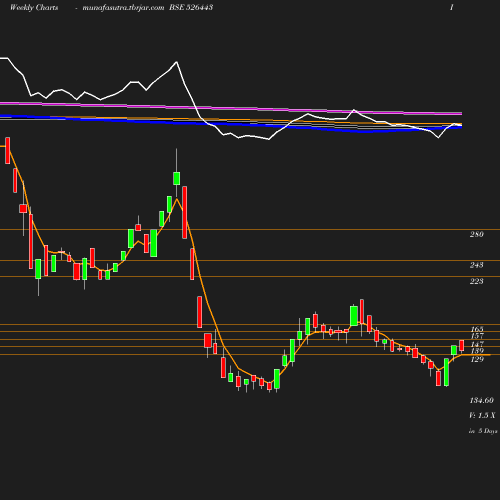
Task: Click the 243 price level label
Action: point(477,265)
